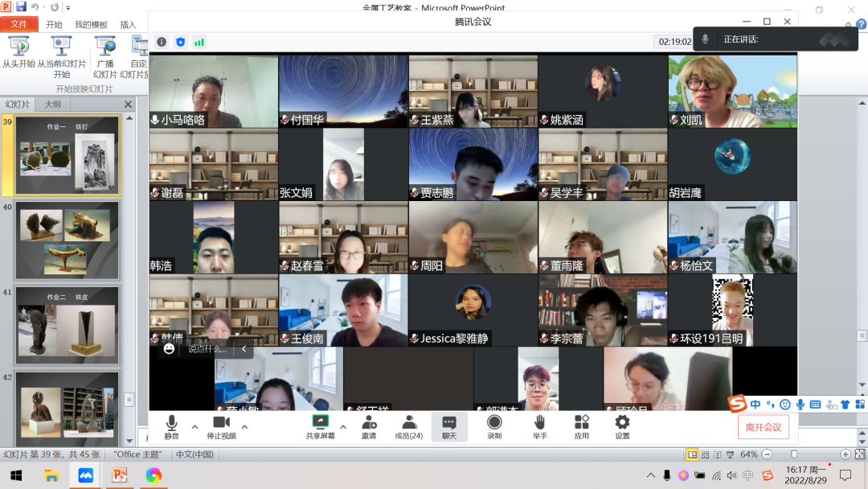Stop video with the camera button
This screenshot has height=489, width=868.
point(222,427)
